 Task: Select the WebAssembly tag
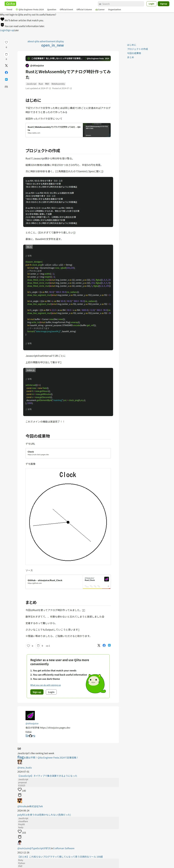tap(58, 84)
